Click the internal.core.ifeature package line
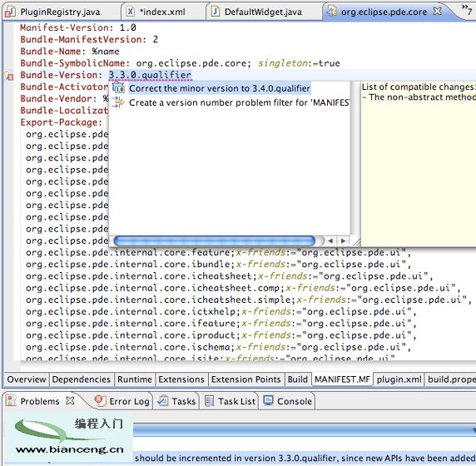The image size is (476, 466). coord(221,324)
